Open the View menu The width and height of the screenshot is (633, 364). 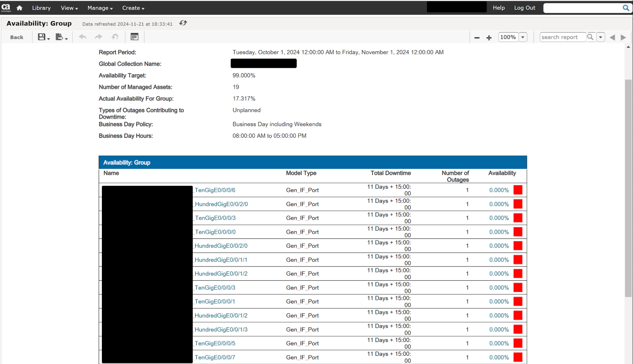click(x=69, y=8)
